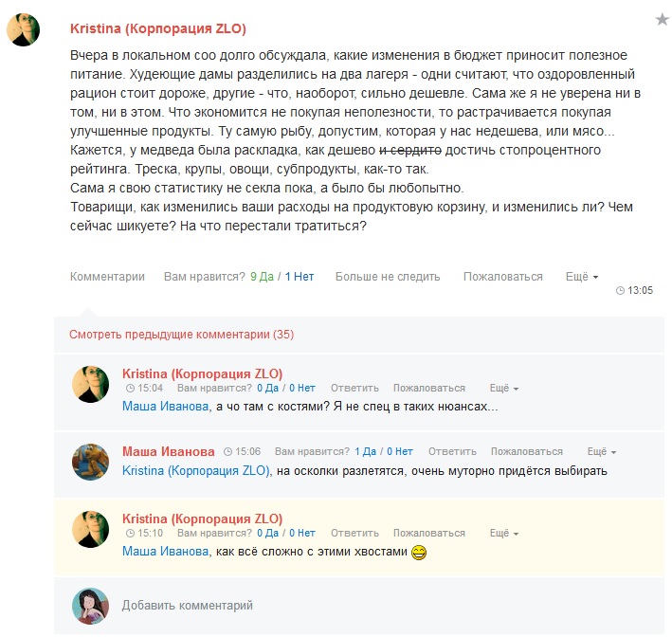Vote '9 Да' on the main post

tap(262, 277)
